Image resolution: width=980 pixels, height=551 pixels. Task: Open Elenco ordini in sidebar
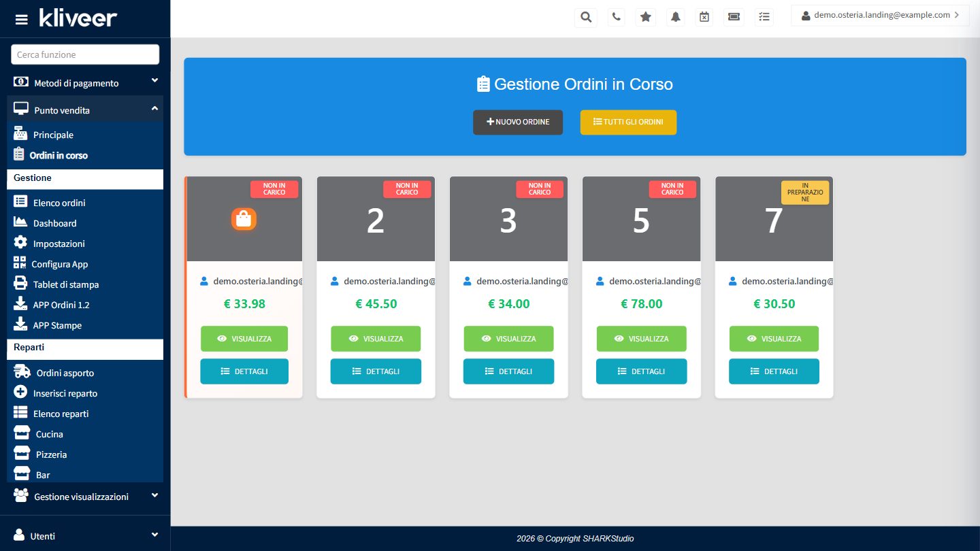pos(85,203)
